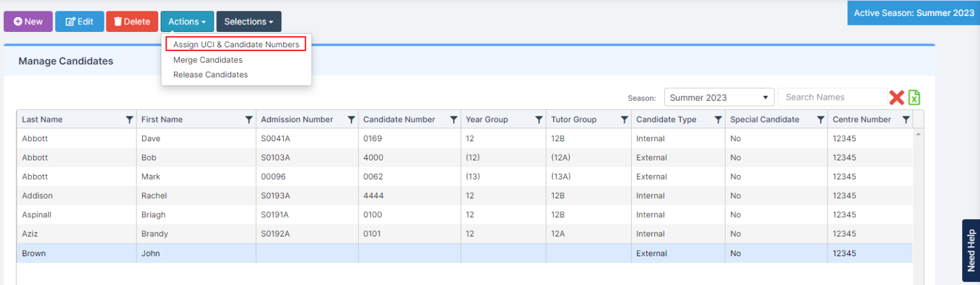Open filter icon on Centre Number column
Screen dimensions: 980x285
(x=906, y=119)
